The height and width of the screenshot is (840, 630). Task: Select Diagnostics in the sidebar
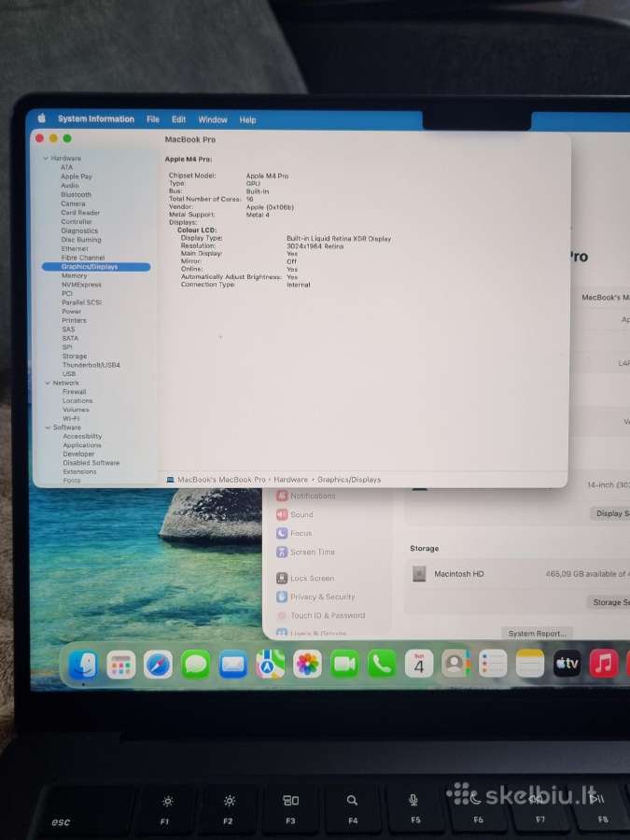79,231
